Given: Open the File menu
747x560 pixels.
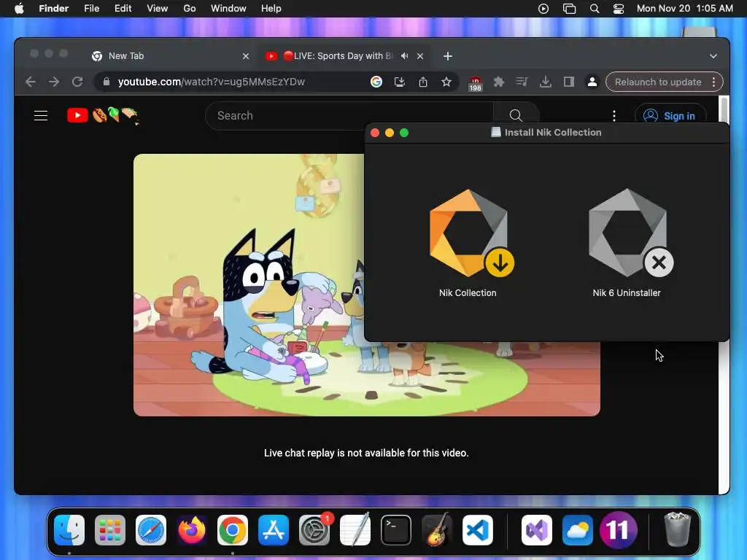Looking at the screenshot, I should pyautogui.click(x=91, y=9).
